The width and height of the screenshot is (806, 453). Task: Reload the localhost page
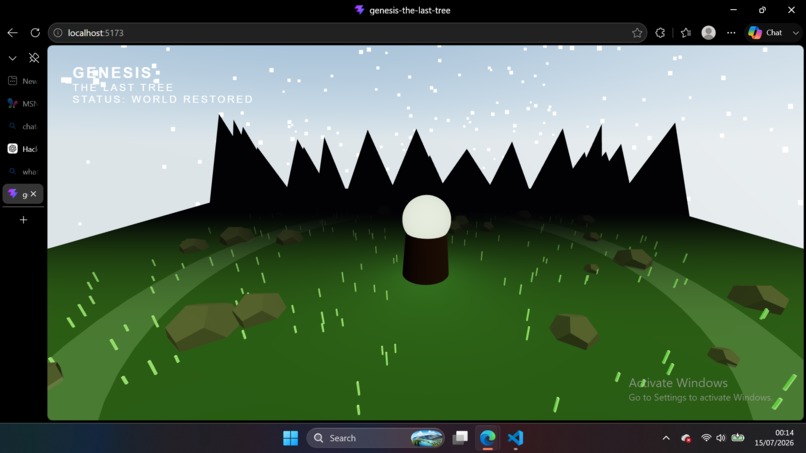[x=35, y=33]
